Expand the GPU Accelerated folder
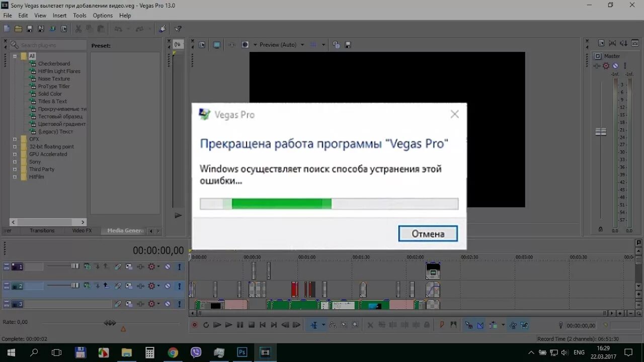Viewport: 644px width, 362px height. [15, 154]
